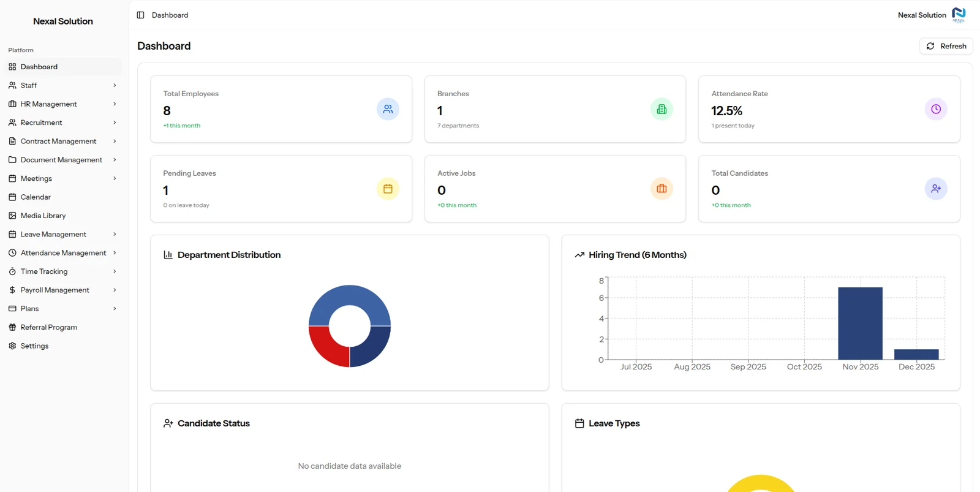Screen dimensions: 980x492
Task: Toggle the sidebar panel icon
Action: coord(140,15)
